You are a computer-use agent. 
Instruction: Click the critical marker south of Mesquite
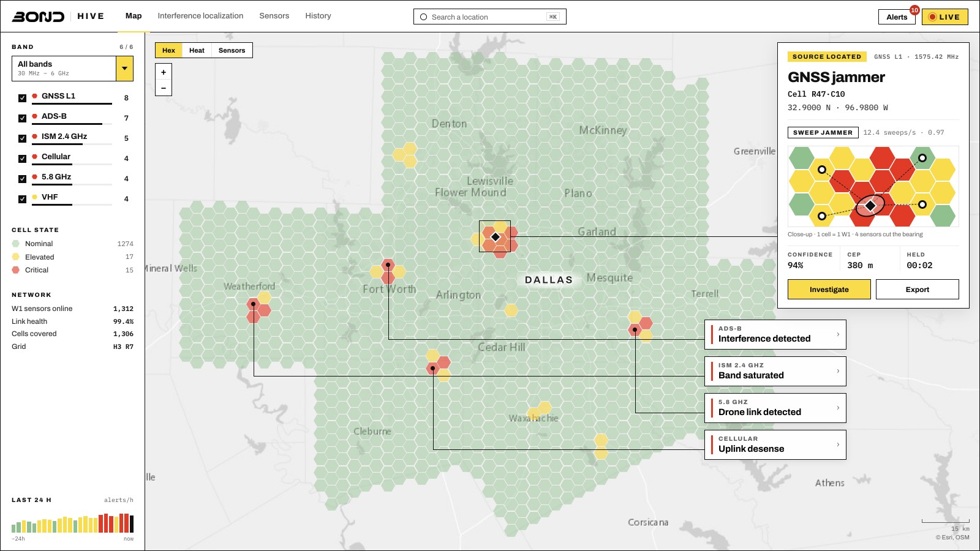(x=635, y=330)
